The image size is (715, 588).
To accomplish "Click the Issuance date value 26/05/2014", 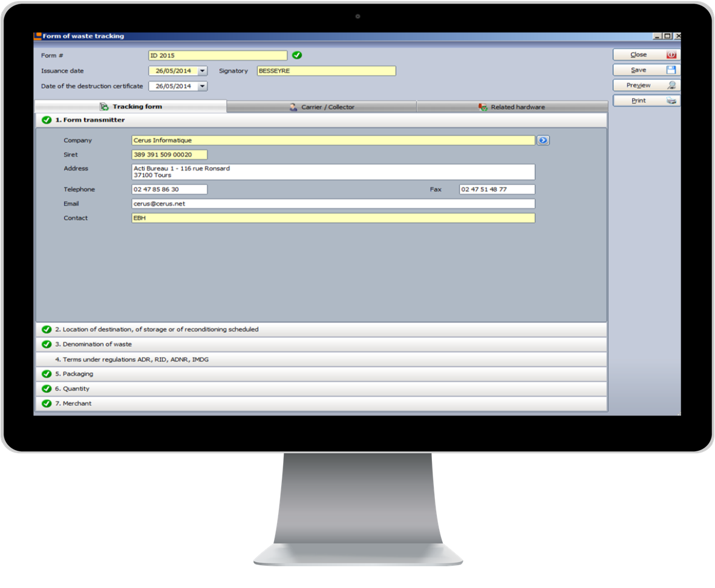I will pos(173,71).
